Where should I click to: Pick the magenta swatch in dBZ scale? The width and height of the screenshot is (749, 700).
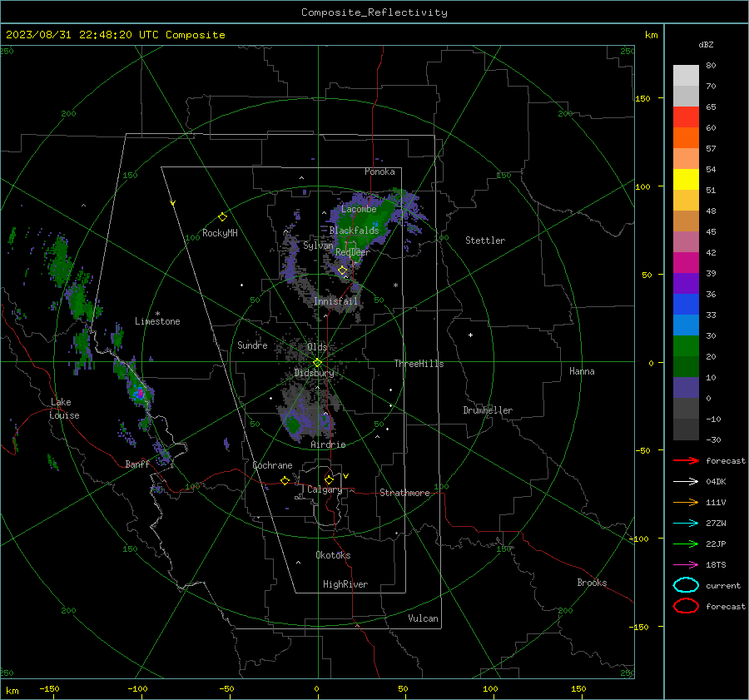pos(686,262)
